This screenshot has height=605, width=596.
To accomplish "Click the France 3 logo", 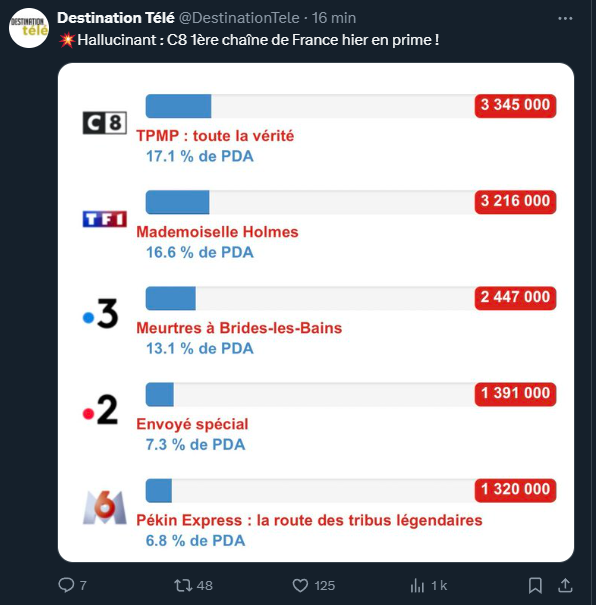I will click(x=101, y=314).
